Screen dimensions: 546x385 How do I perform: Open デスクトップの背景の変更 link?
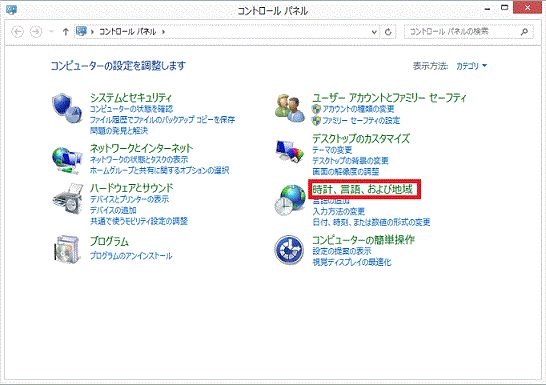pyautogui.click(x=350, y=161)
